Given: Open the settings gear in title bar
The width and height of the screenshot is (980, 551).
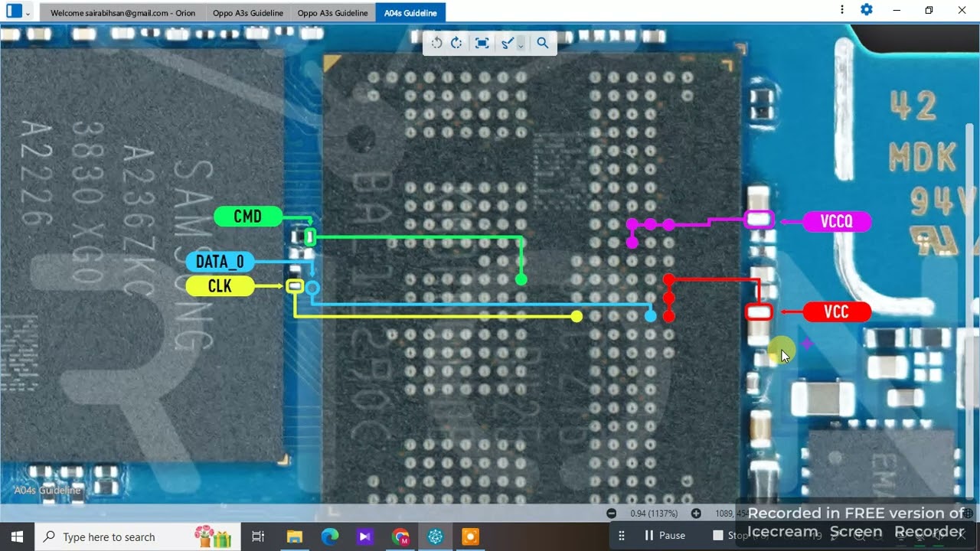Looking at the screenshot, I should coord(867,10).
